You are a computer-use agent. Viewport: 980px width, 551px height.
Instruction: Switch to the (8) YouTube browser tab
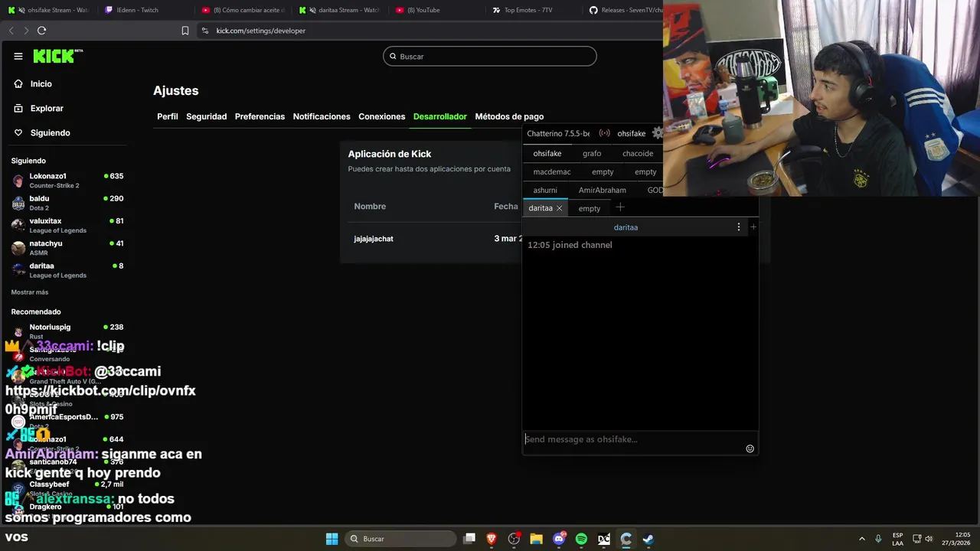coord(438,10)
